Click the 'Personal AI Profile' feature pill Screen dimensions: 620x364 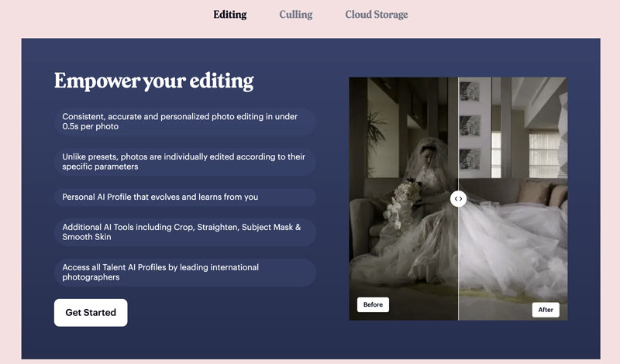pos(184,197)
